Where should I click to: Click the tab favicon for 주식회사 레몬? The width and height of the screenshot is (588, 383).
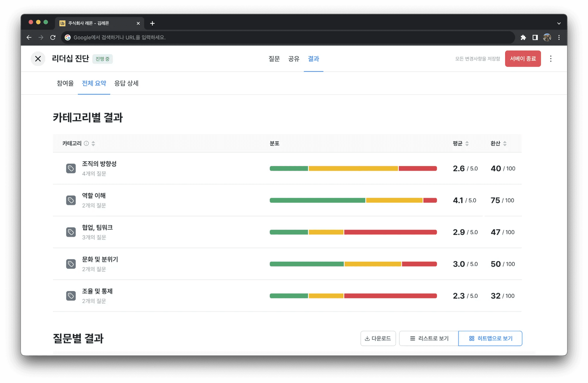click(x=62, y=23)
